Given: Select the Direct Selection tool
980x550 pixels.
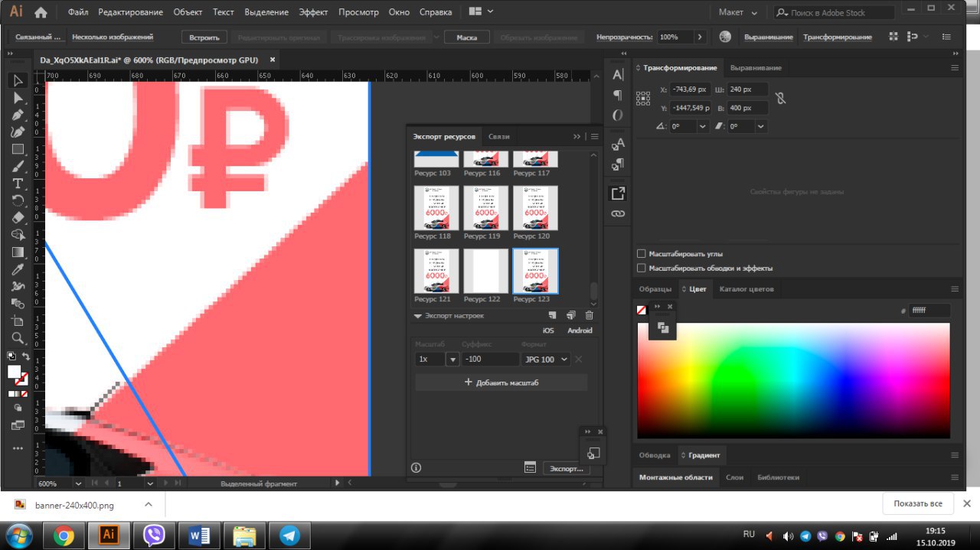Looking at the screenshot, I should (18, 98).
